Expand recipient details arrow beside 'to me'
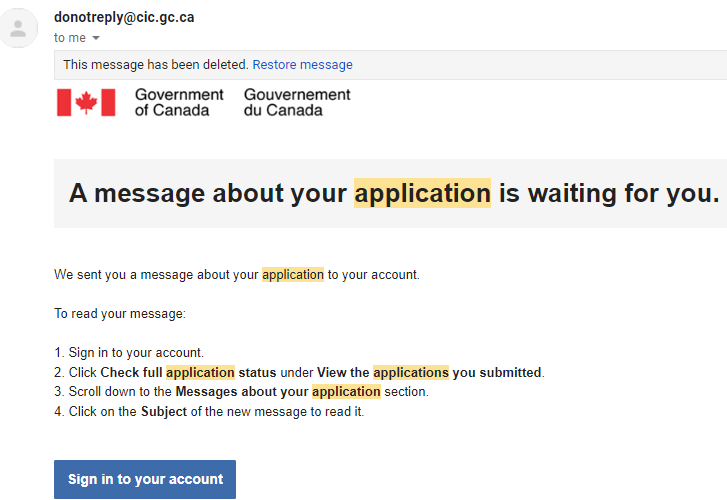Viewport: 727px width, 500px height. click(96, 38)
